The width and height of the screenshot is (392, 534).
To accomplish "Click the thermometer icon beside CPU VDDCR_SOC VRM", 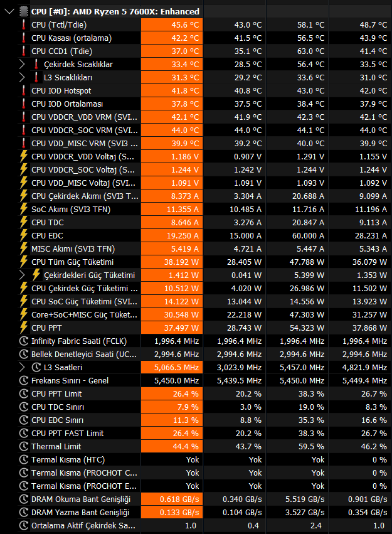I will tap(23, 131).
